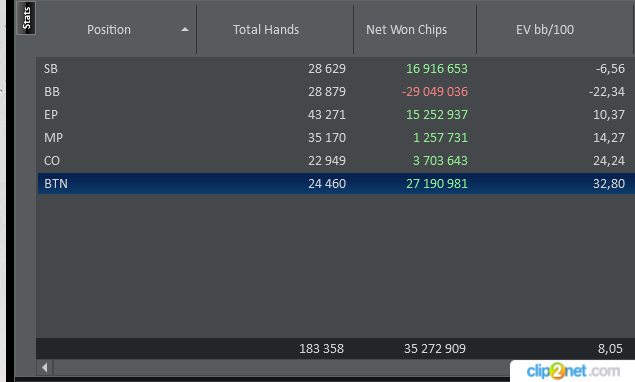Click the horizontal scrollbar left arrow
The image size is (635, 382).
tap(45, 368)
